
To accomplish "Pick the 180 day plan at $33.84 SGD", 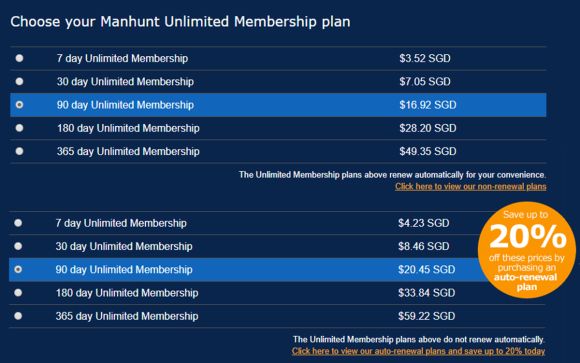I will click(x=18, y=293).
